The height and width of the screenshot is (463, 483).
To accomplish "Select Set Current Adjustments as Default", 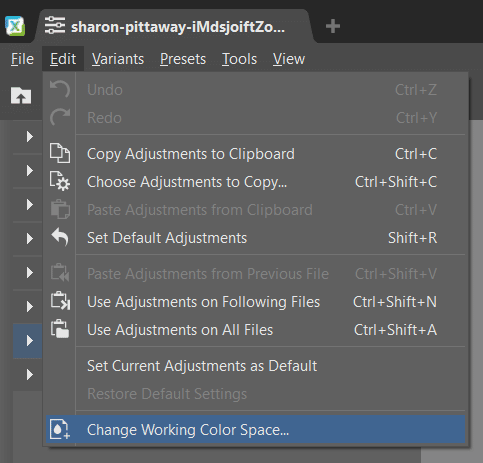I will (x=256, y=366).
